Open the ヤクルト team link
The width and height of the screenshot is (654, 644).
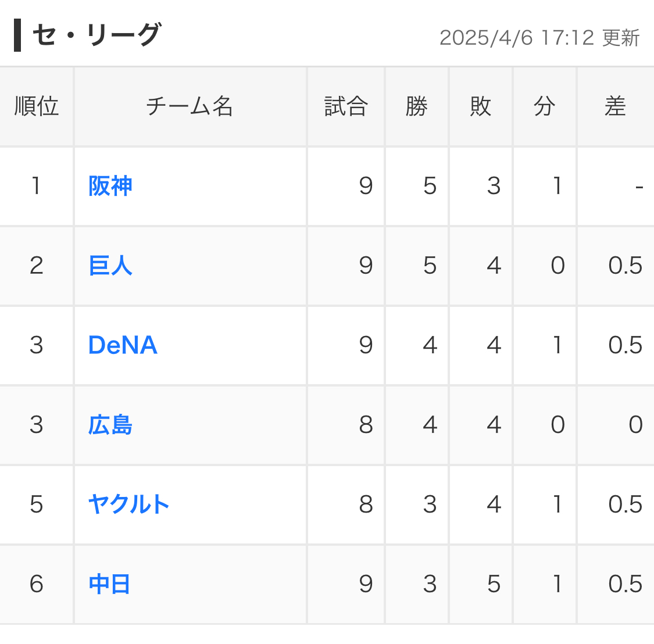point(128,505)
